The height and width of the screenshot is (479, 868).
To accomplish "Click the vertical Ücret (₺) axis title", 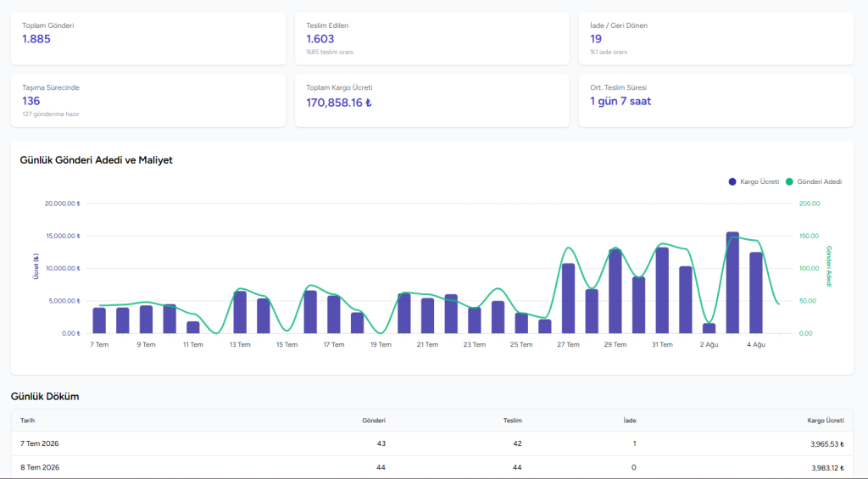I will [36, 266].
